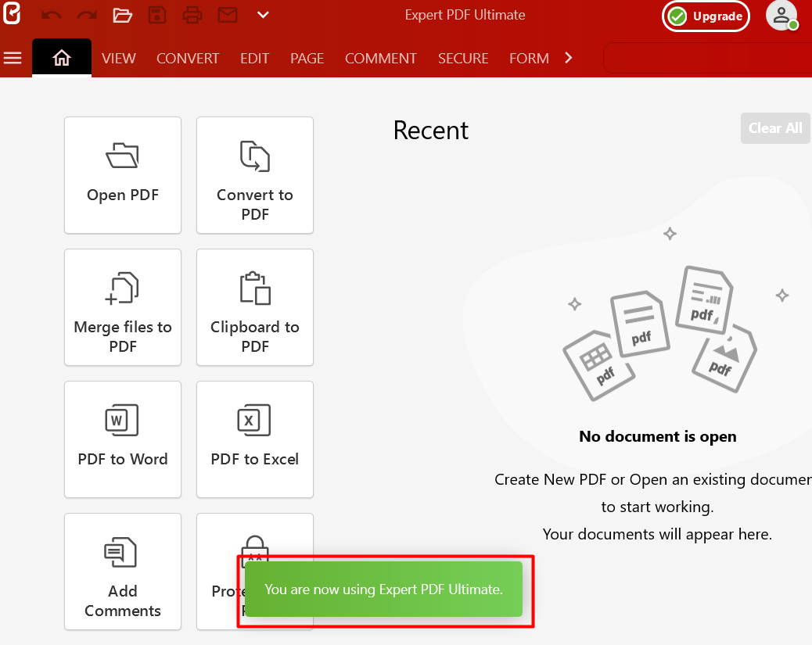The image size is (812, 645).
Task: Switch to the EDIT tab
Action: [255, 58]
